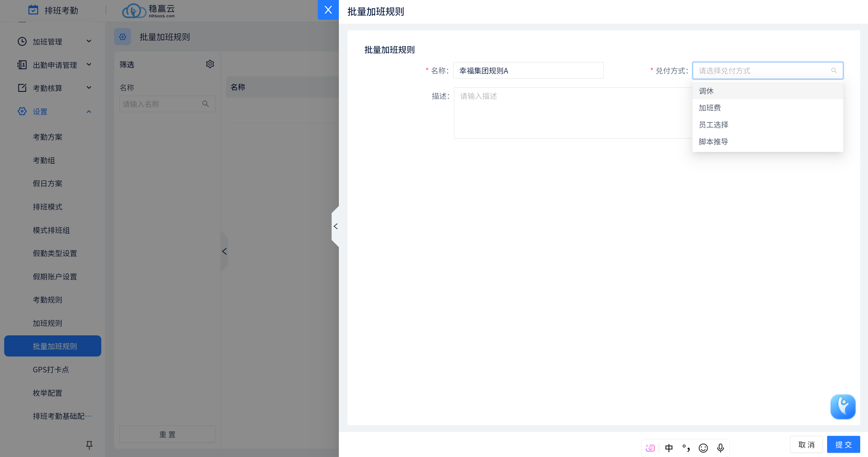Expand the 考勤核算 menu chevron
The width and height of the screenshot is (868, 457).
pyautogui.click(x=89, y=88)
